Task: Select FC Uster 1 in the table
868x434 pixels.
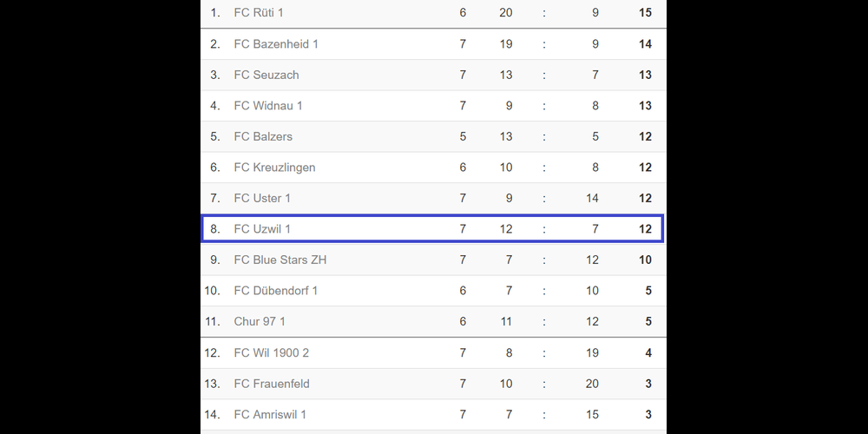Action: tap(262, 198)
